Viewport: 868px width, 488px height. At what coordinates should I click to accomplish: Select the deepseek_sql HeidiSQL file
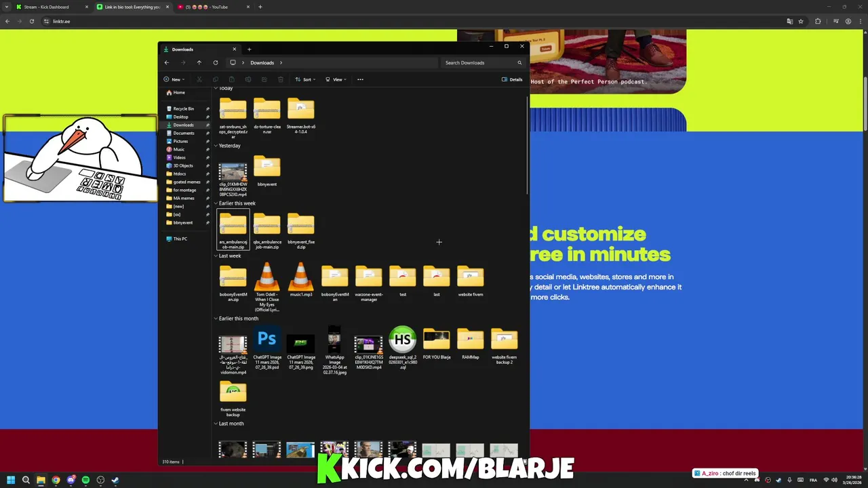[x=402, y=348]
